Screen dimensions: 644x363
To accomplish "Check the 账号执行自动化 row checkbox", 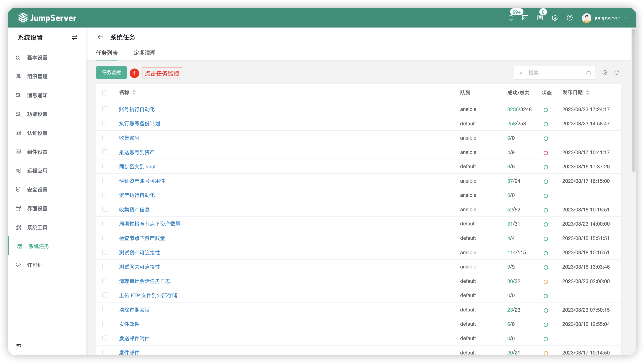I will point(105,109).
